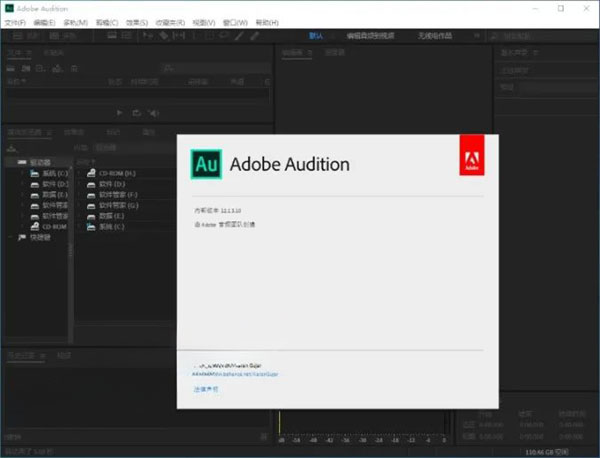The image size is (600, 458).
Task: Click the Adobe Audition Au logo
Action: [206, 163]
